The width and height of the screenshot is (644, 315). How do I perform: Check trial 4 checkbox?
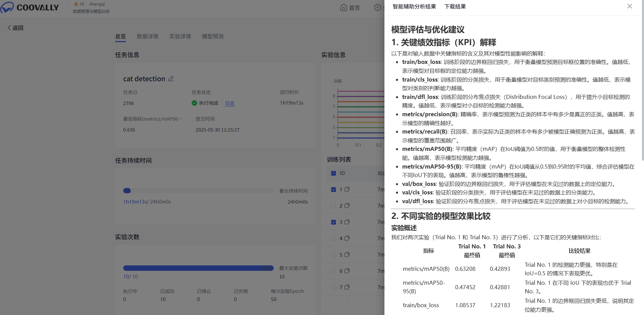tap(334, 239)
